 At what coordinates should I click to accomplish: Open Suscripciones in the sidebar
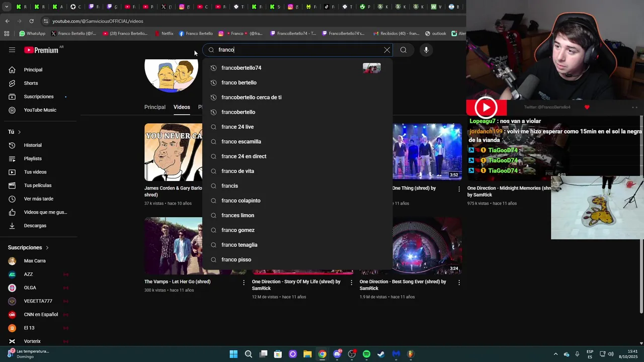click(x=38, y=97)
